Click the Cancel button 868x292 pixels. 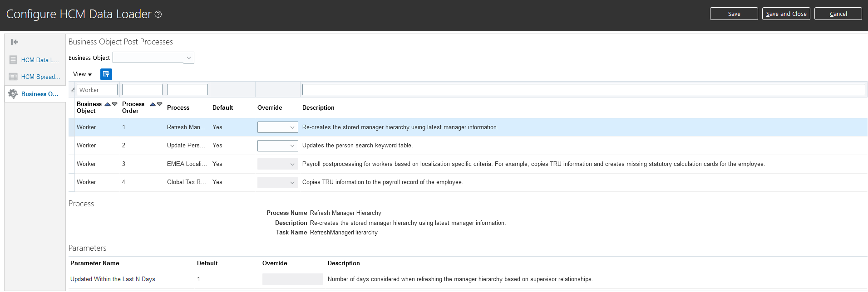point(838,14)
